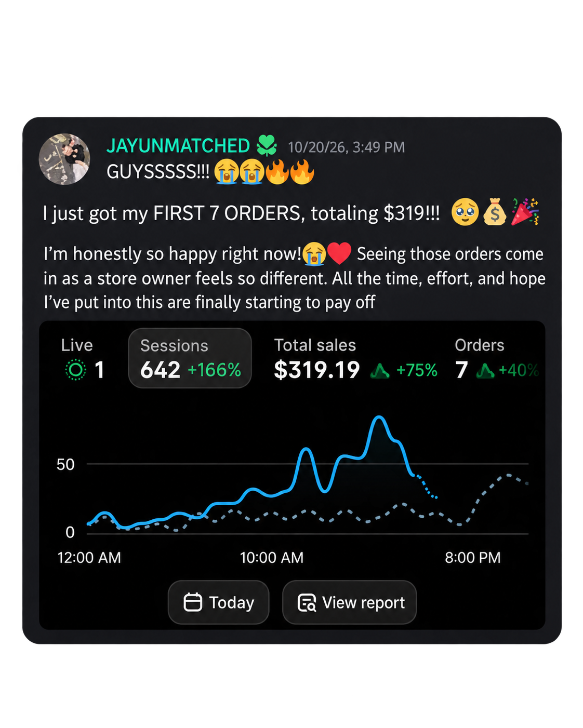583x728 pixels.
Task: Click the message timestamp 10/20/26, 3:49 PM
Action: [346, 147]
